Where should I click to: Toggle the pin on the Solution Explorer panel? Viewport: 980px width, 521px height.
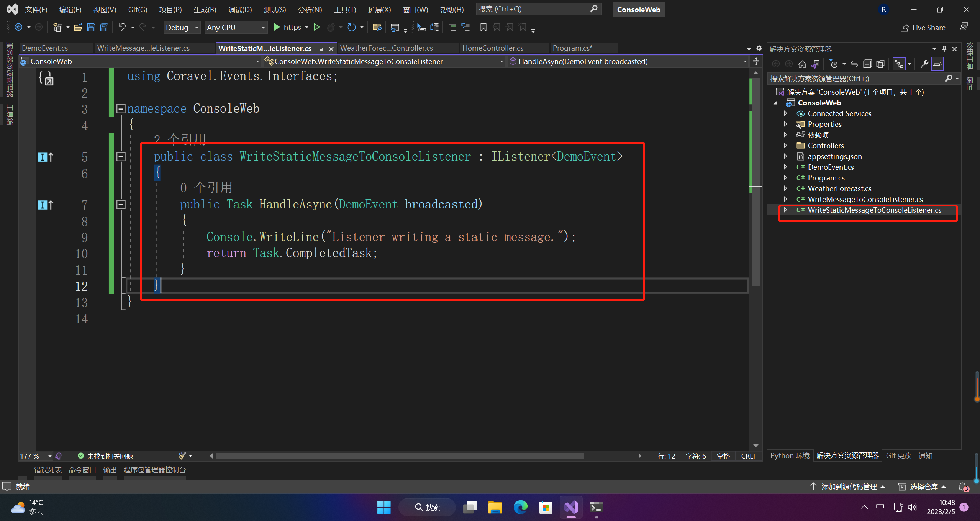point(944,49)
